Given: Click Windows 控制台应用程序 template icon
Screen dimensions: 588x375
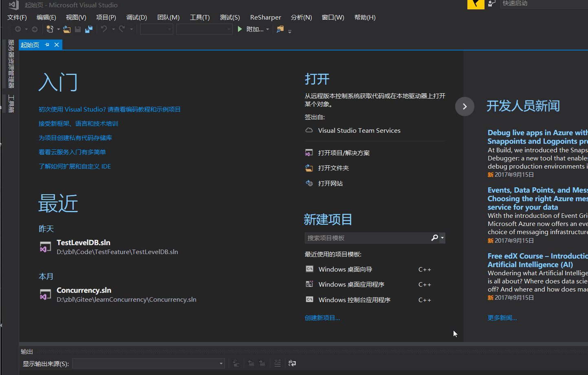Looking at the screenshot, I should coord(310,299).
